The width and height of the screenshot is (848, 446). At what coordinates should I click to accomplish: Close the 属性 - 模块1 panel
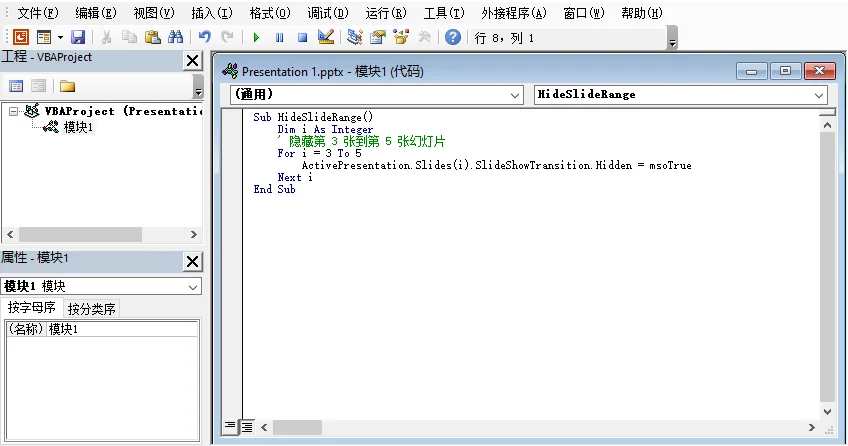[193, 262]
